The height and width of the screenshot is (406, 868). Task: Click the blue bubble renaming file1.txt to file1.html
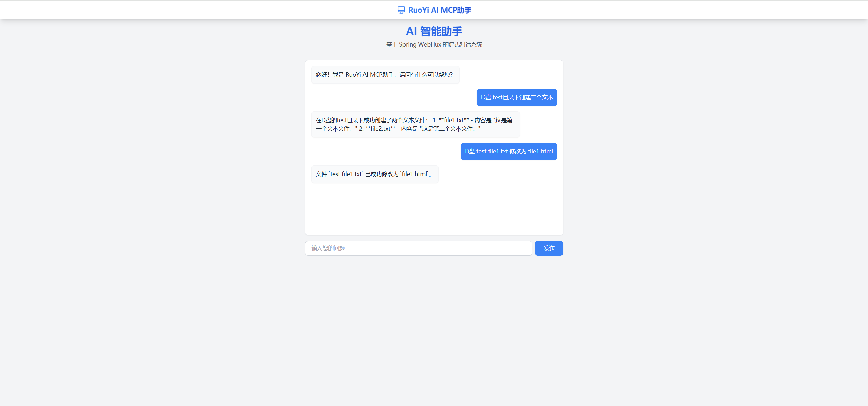point(509,151)
